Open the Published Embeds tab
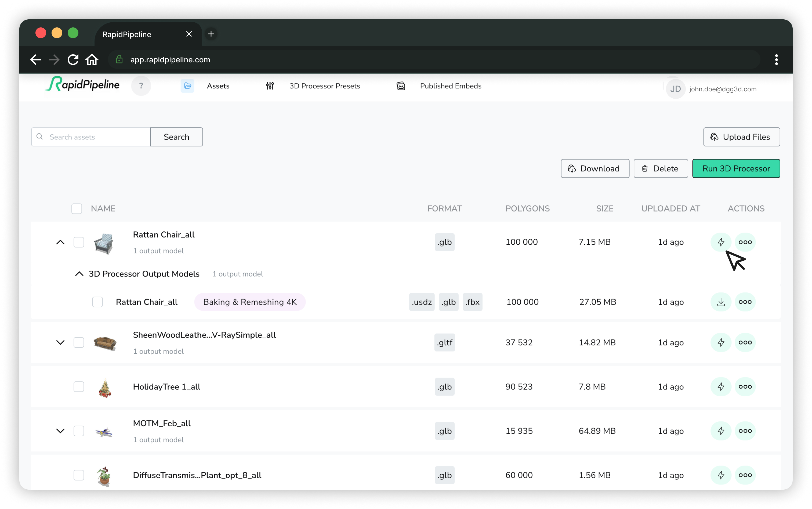This screenshot has height=509, width=812. click(x=451, y=86)
